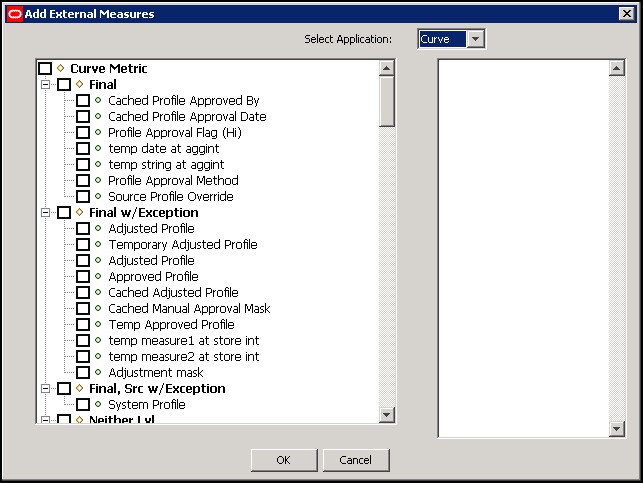Viewport: 643px width, 483px height.
Task: Collapse the Final w/Exception group
Action: 46,212
